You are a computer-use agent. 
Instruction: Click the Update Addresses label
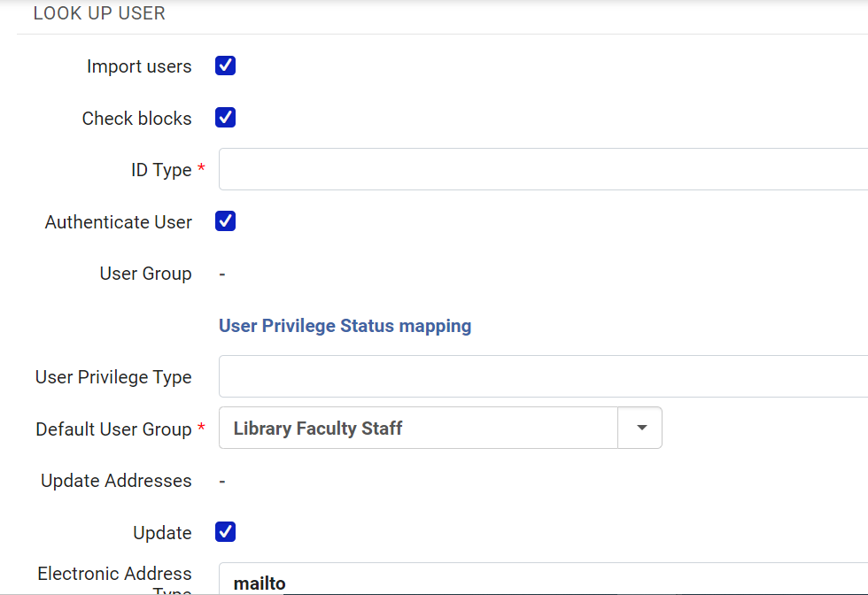point(116,481)
